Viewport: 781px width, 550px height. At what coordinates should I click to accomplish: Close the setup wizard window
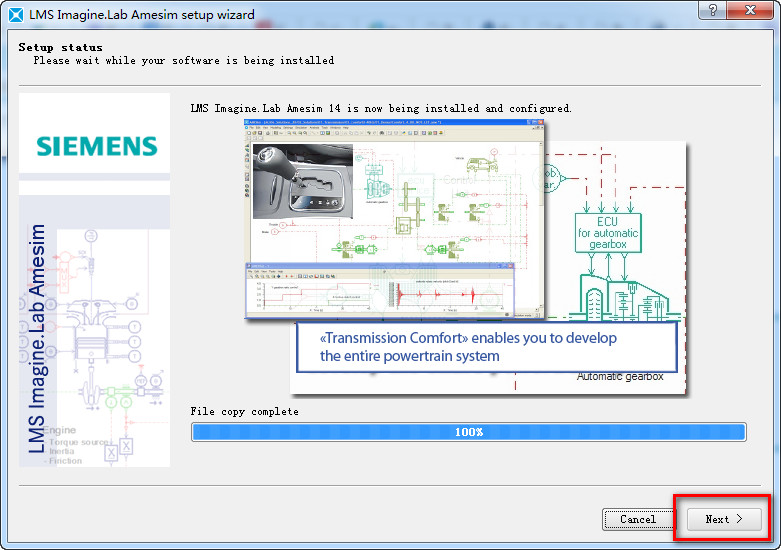[x=750, y=10]
